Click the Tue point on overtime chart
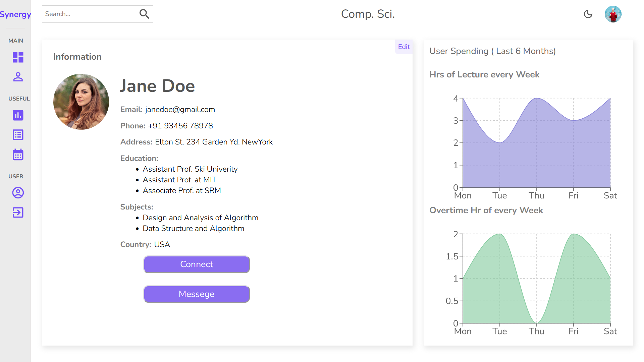644x362 pixels. [x=500, y=234]
